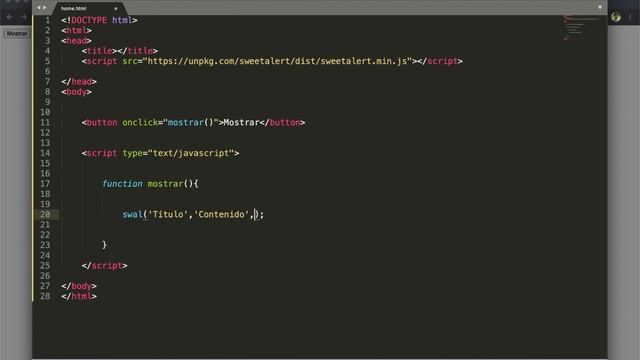Click the DOCTYPE keyword on line 1
Viewport: 640px width, 360px height.
89,20
